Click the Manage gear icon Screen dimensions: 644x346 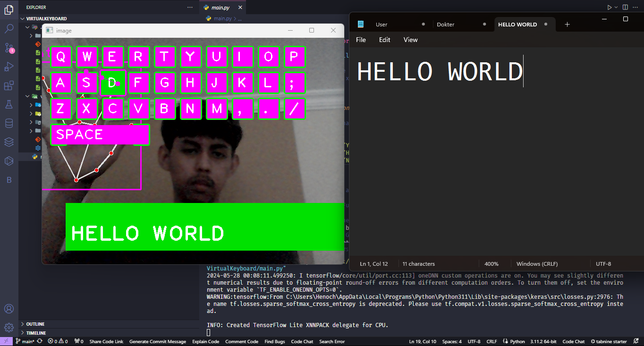tap(9, 327)
